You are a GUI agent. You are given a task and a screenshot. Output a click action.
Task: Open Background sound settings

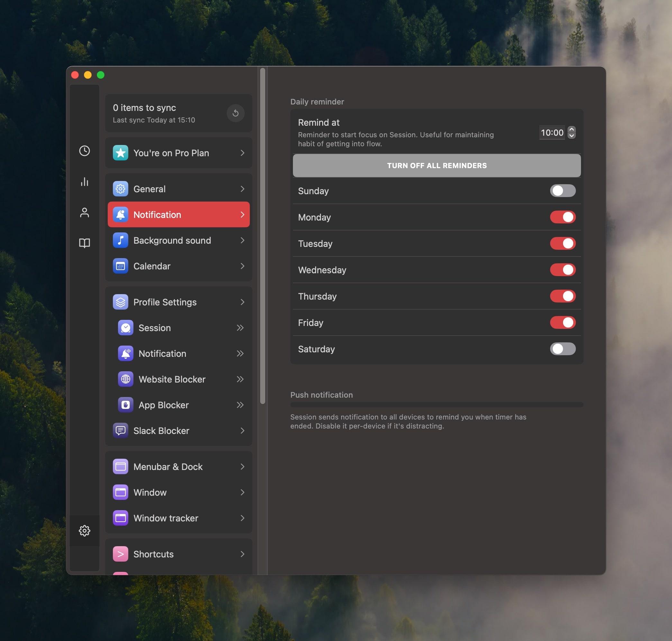click(x=179, y=240)
